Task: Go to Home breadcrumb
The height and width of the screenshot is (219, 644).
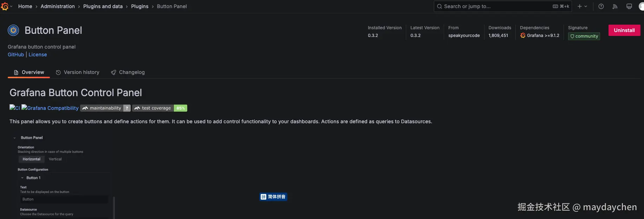Action: pos(25,6)
